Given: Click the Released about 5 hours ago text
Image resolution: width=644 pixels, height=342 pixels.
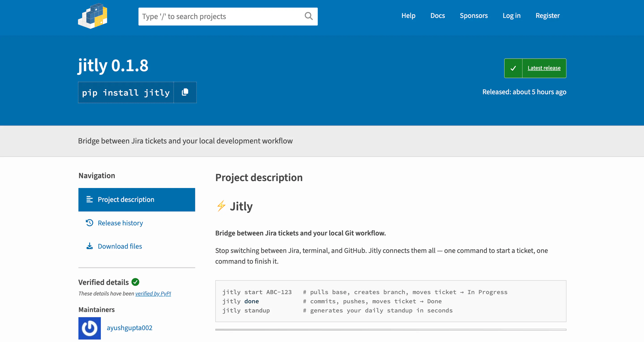Looking at the screenshot, I should pos(524,92).
